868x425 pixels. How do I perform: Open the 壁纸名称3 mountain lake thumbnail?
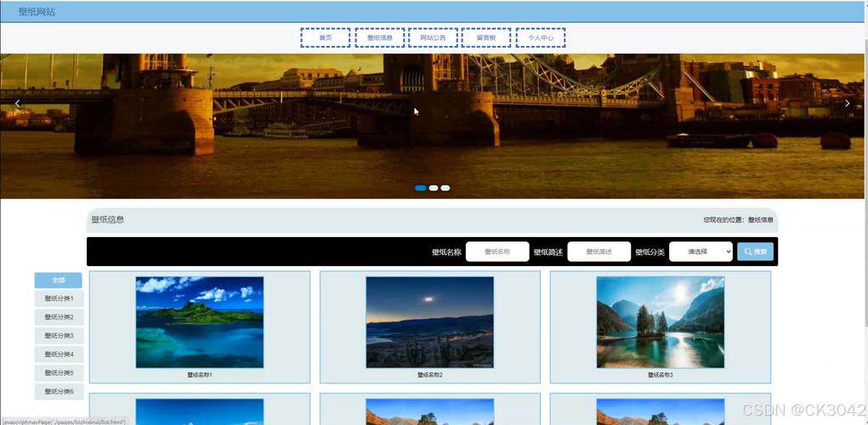coord(661,322)
